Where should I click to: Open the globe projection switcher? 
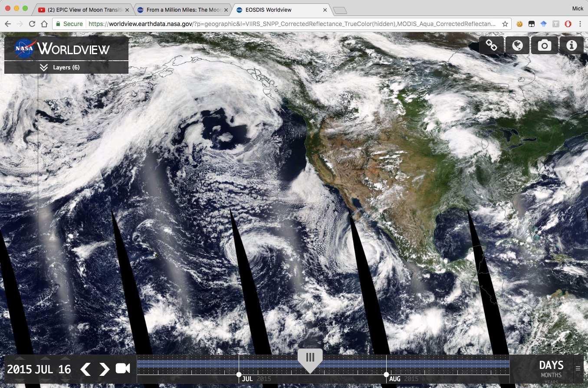[518, 45]
